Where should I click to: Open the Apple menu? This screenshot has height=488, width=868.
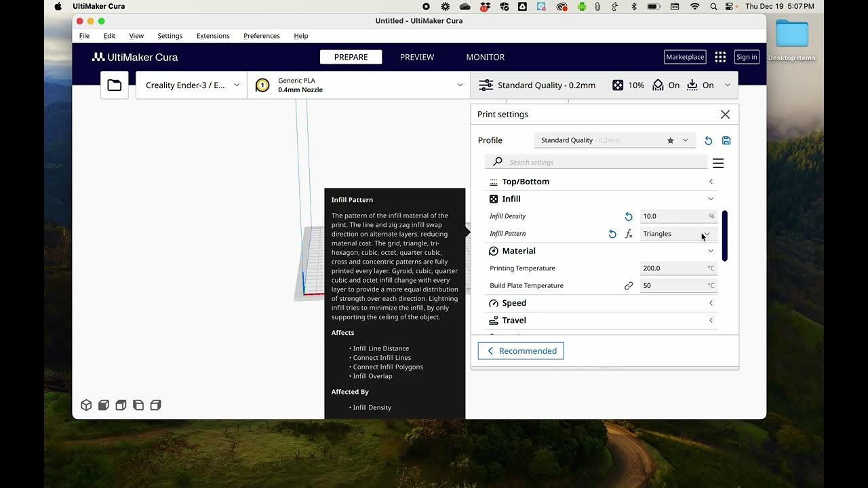click(58, 6)
